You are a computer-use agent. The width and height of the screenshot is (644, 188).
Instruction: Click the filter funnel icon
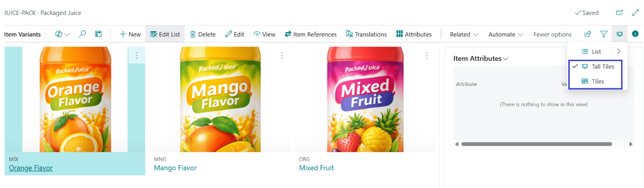pyautogui.click(x=604, y=34)
